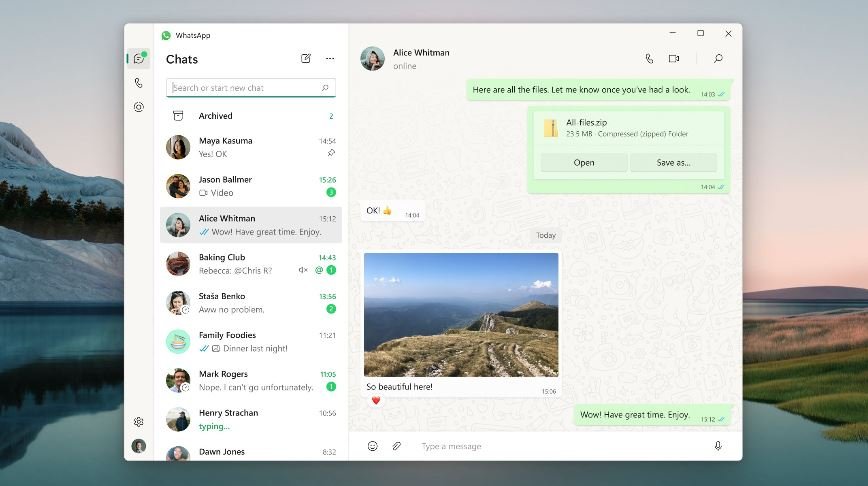Start a voice call with Alice
Viewport: 868px width, 486px height.
[649, 59]
